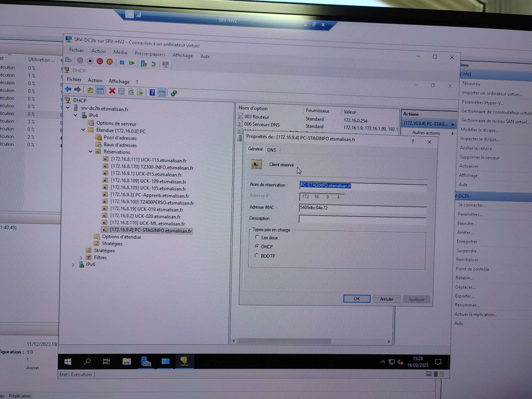This screenshot has width=532, height=399.
Task: Click the blue Help question icon
Action: coord(152,92)
